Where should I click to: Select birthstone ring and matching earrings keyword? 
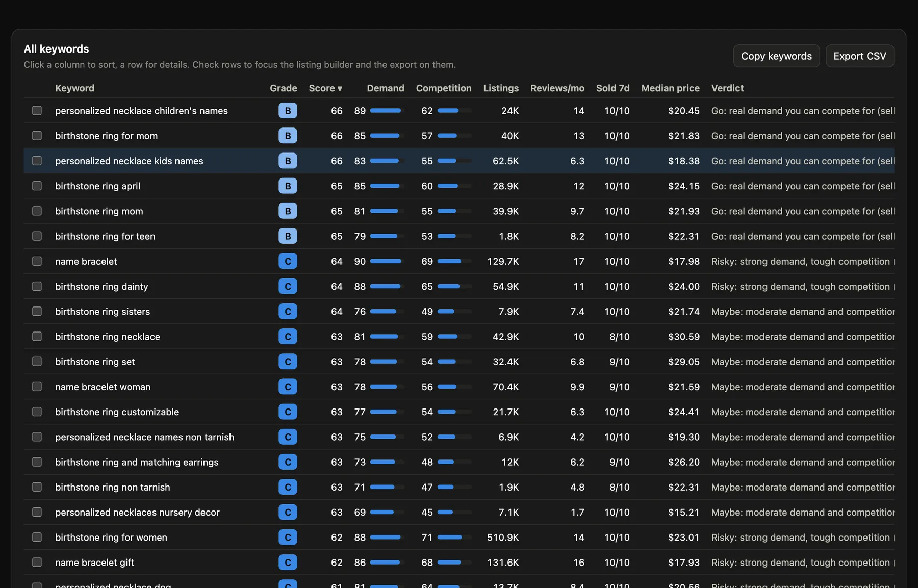137,462
